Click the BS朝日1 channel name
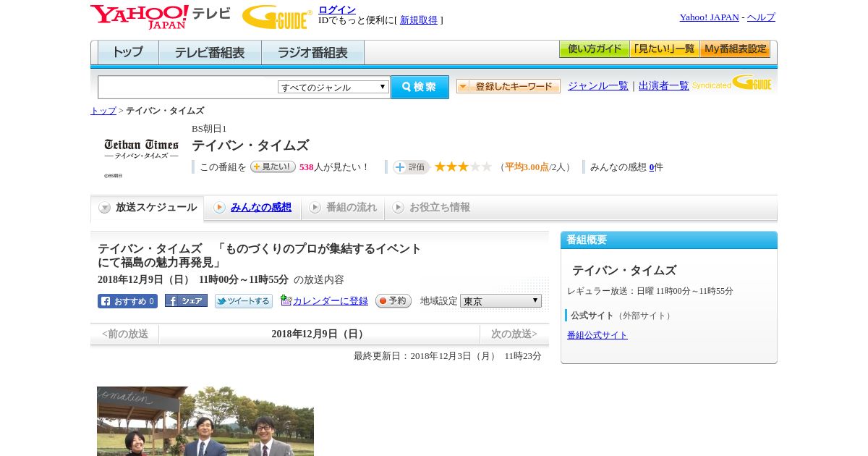The width and height of the screenshot is (868, 456). (x=209, y=129)
